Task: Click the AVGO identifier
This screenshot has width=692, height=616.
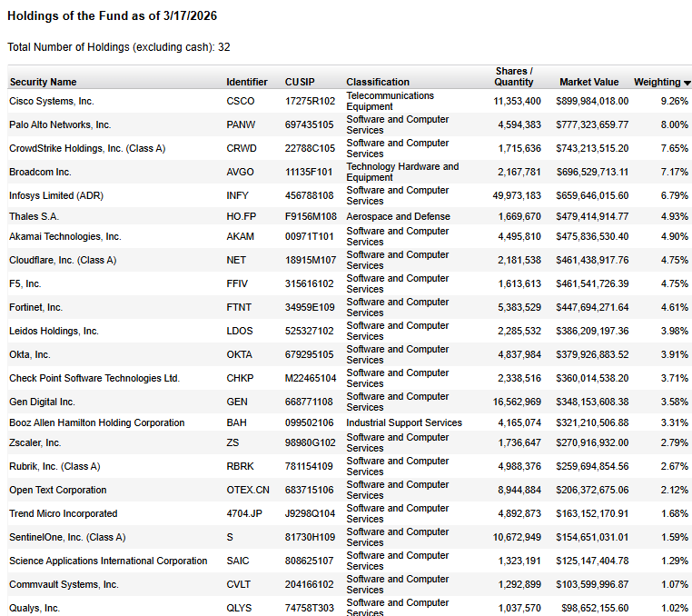Action: point(240,173)
